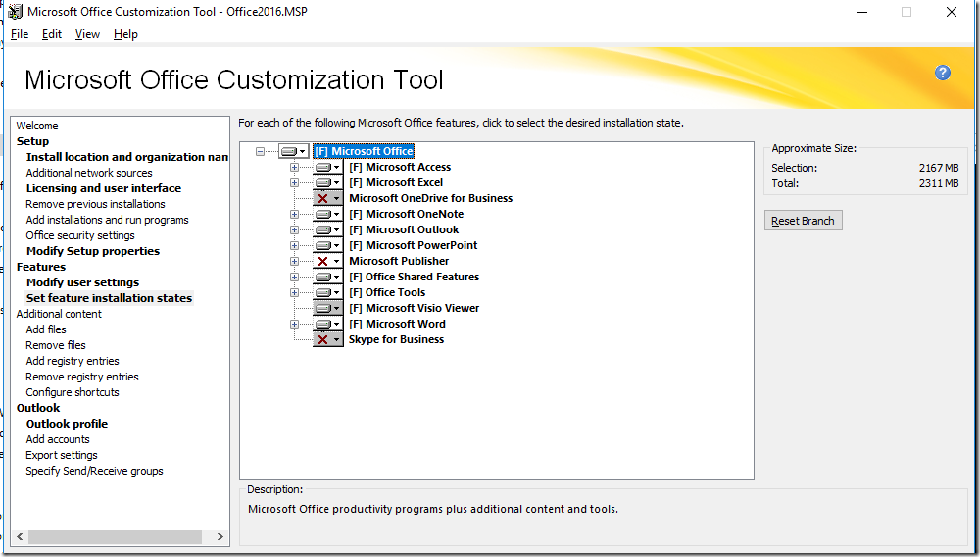Open Install location and organization name
The width and height of the screenshot is (980, 557).
(126, 157)
